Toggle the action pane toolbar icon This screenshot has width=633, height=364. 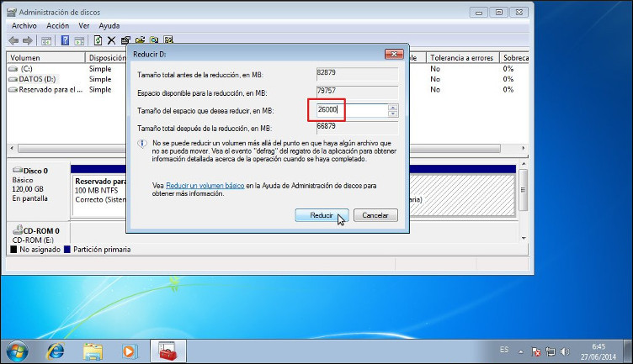79,40
